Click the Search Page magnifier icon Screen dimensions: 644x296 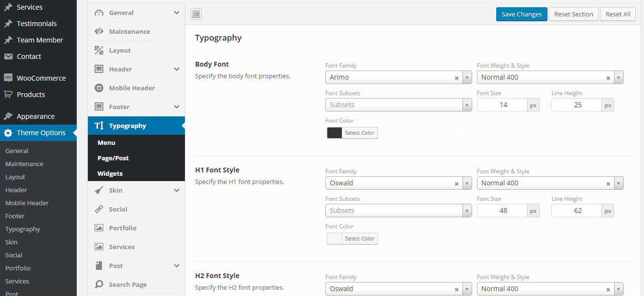coord(99,284)
